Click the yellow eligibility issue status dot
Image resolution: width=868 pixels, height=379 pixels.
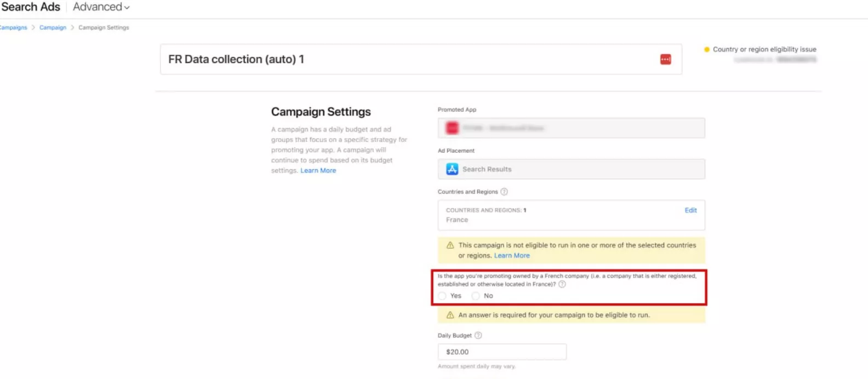(707, 49)
